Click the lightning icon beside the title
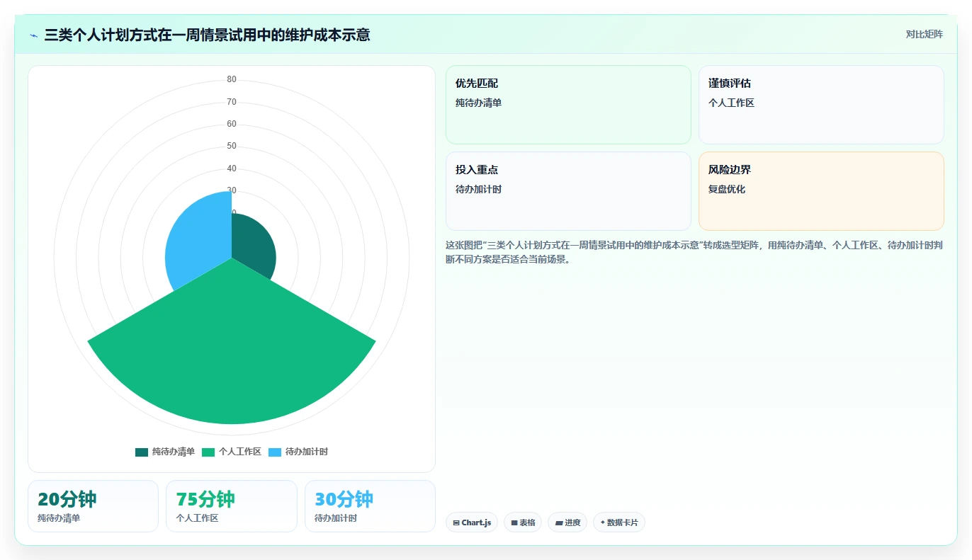The height and width of the screenshot is (560, 972). pyautogui.click(x=33, y=35)
